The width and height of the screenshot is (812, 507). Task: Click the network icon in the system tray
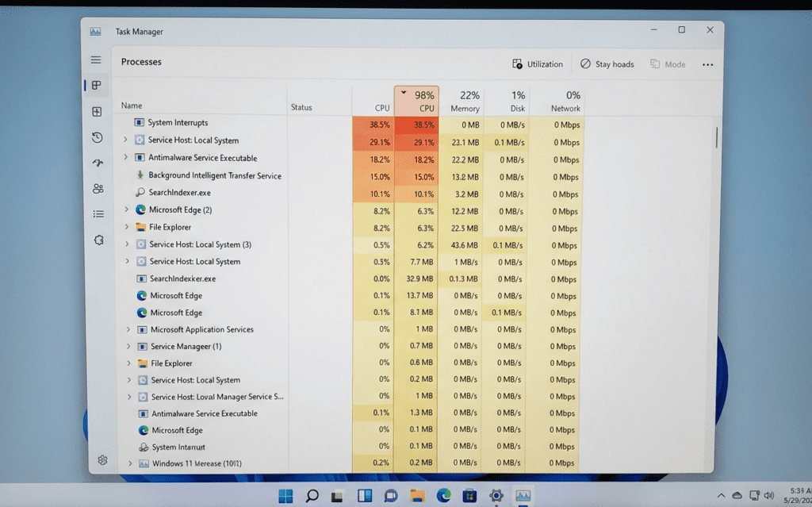tap(754, 496)
